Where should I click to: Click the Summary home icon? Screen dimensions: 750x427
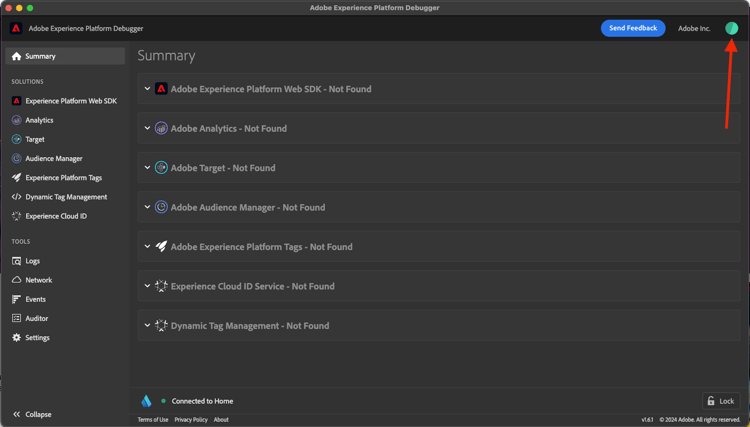pos(16,56)
